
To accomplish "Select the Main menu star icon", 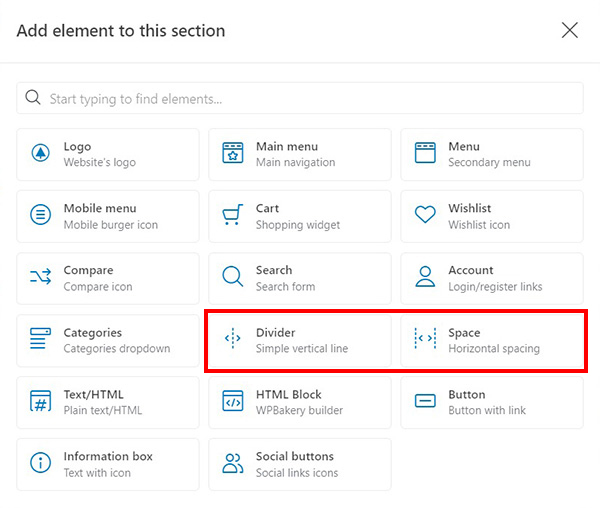I will coord(233,154).
